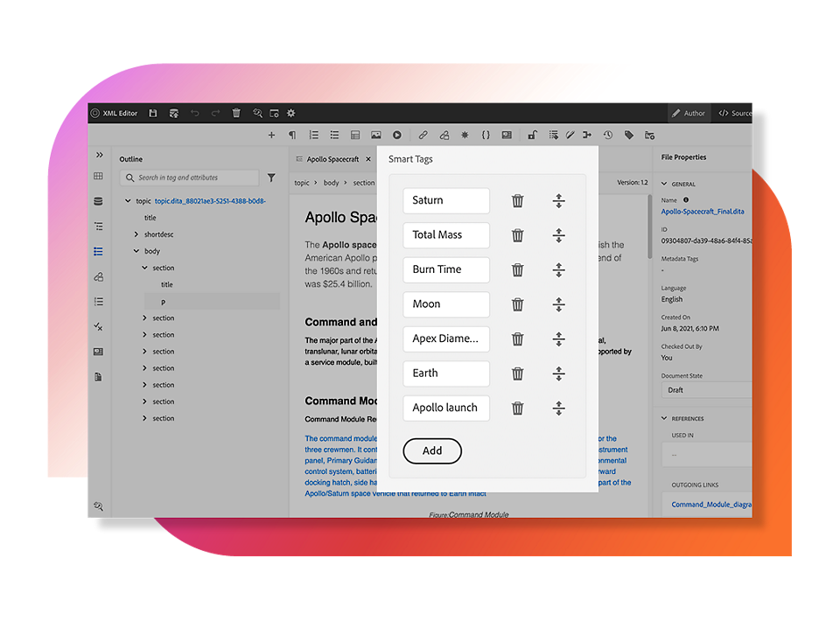Click the Add button in Smart Tags

pyautogui.click(x=432, y=450)
